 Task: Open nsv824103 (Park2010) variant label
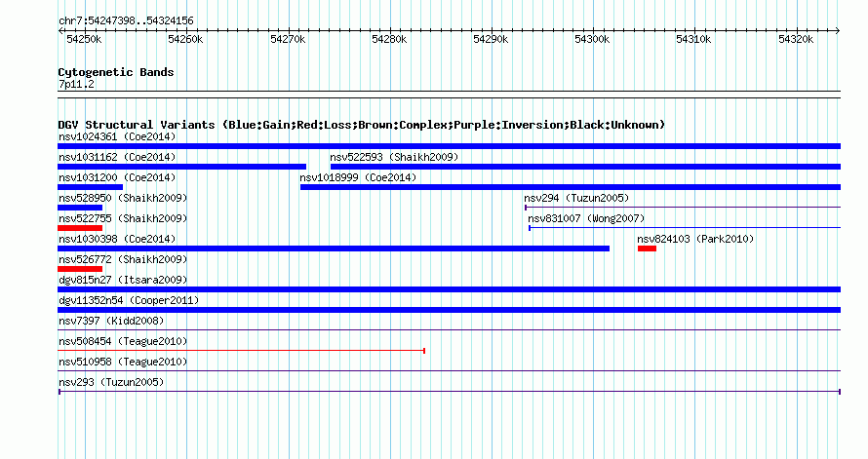tap(695, 239)
